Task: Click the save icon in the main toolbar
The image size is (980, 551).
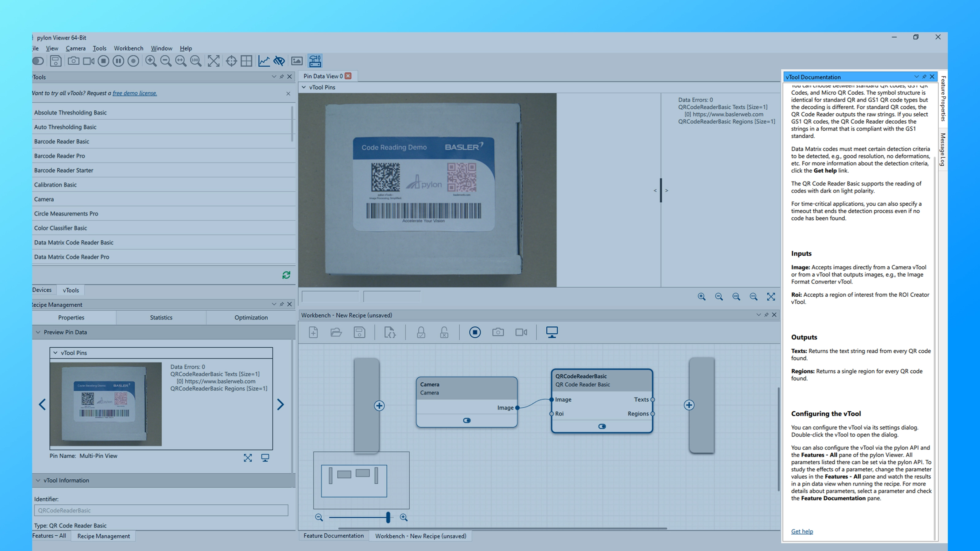Action: point(55,61)
